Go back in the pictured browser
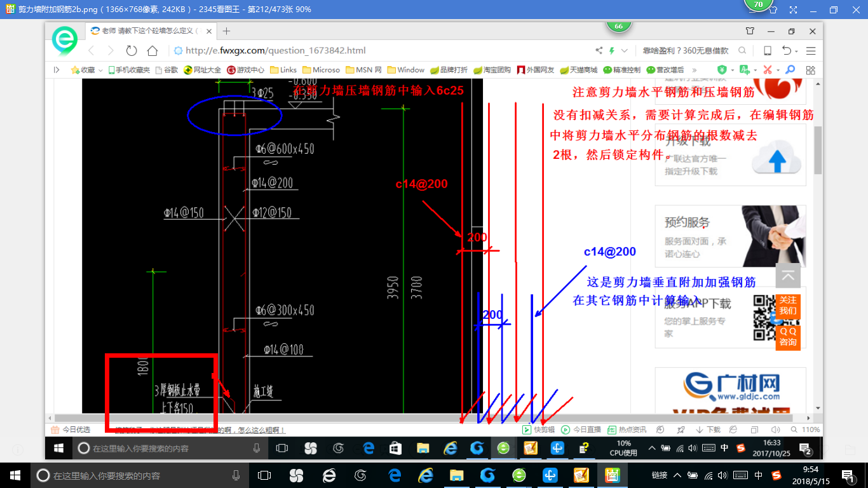 tap(92, 51)
